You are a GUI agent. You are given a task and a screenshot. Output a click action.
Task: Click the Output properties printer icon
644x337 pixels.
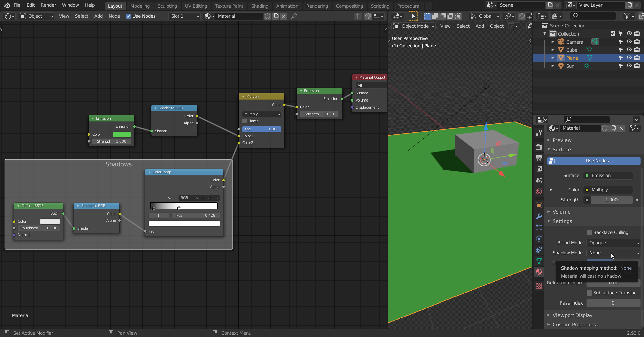[x=539, y=158]
